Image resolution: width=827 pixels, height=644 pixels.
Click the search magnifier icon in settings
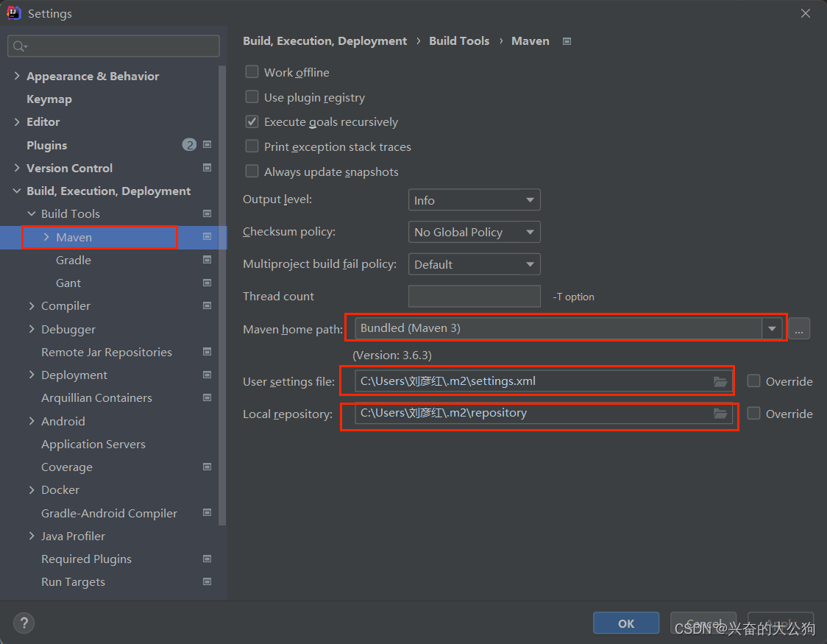pyautogui.click(x=20, y=46)
